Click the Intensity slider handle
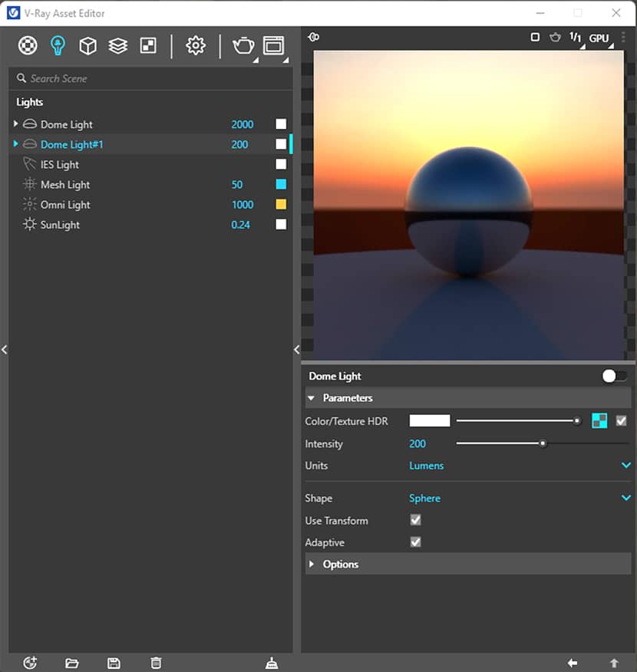This screenshot has height=672, width=637. [543, 443]
